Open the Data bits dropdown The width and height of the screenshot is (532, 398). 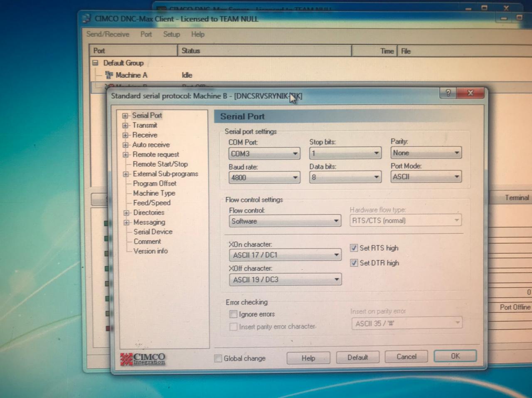click(x=345, y=177)
